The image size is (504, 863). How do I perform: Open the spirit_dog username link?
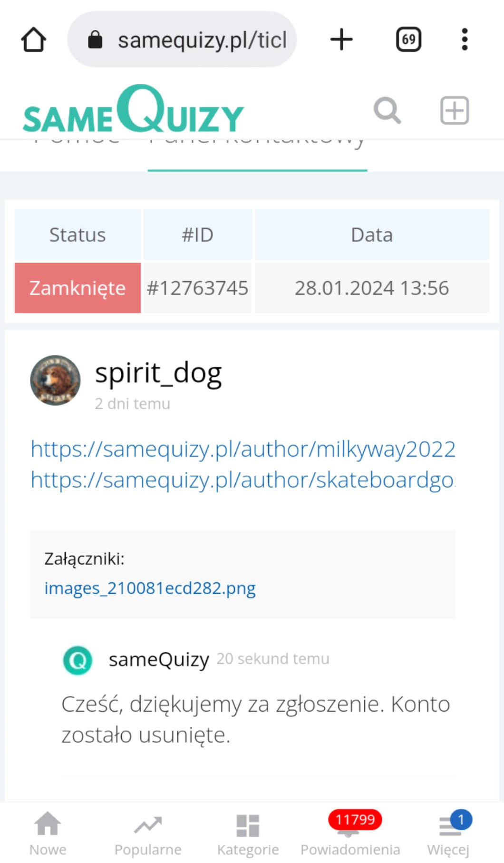(158, 373)
